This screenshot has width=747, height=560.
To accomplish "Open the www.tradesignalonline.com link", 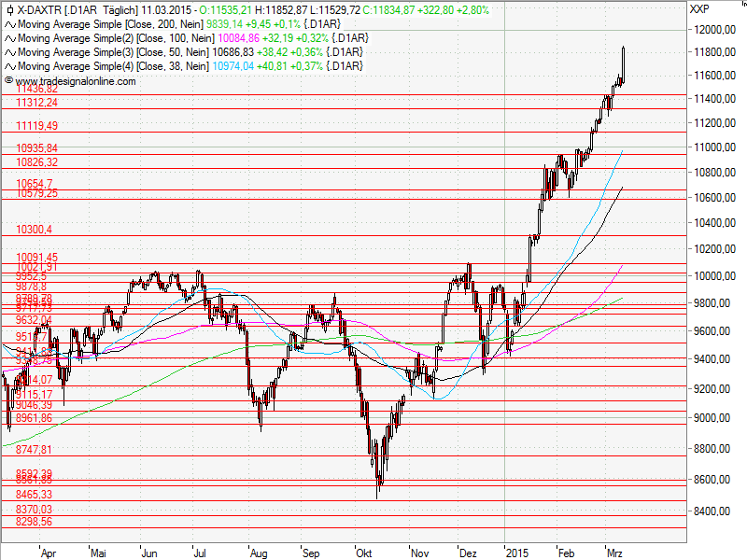I will pos(74,81).
